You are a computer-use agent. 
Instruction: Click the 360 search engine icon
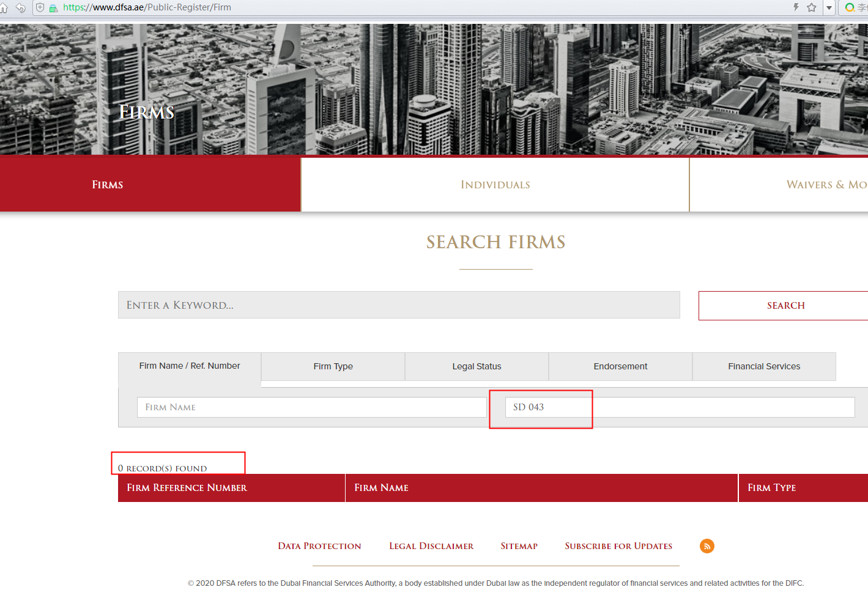pyautogui.click(x=850, y=7)
